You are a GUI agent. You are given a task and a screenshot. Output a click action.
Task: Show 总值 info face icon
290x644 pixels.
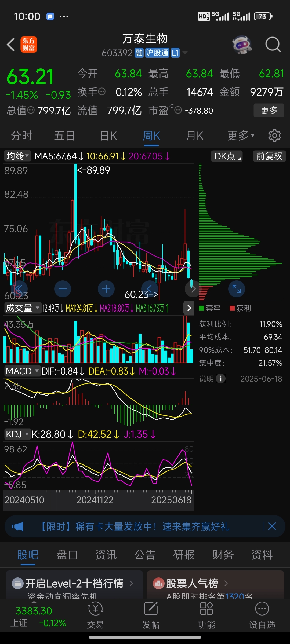click(x=31, y=110)
